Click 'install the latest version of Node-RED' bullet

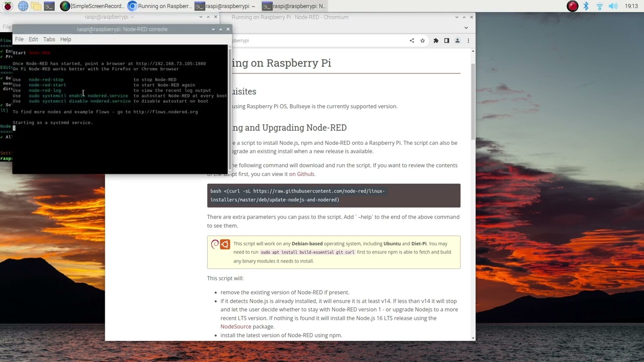coord(281,335)
